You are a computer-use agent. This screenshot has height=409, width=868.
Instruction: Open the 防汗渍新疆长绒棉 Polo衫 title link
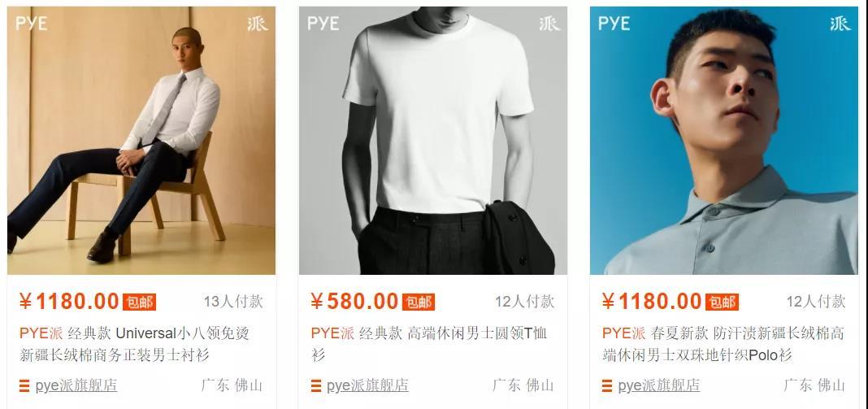(x=723, y=344)
